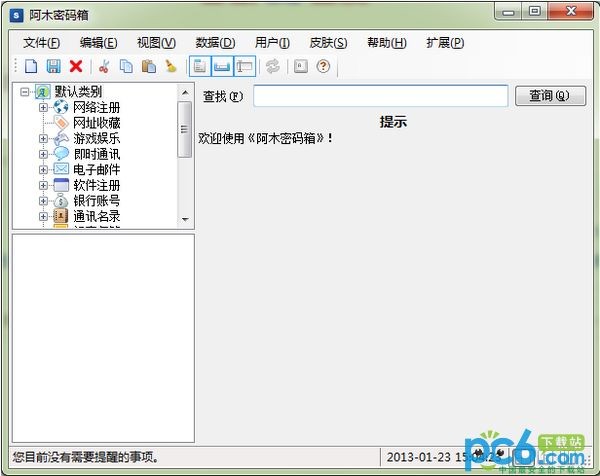Viewport: 600px width, 476px height.
Task: Clear with the broom icon
Action: click(171, 66)
